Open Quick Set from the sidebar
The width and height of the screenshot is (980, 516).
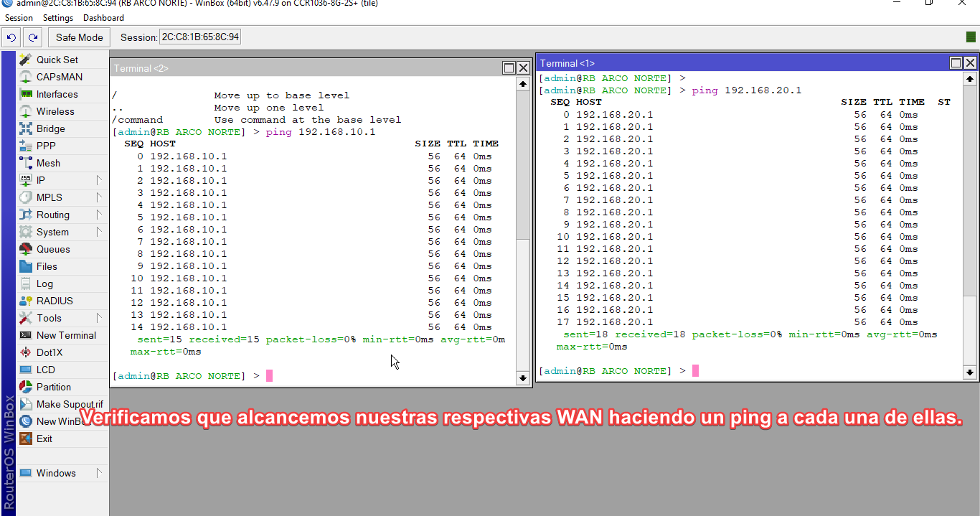point(56,60)
